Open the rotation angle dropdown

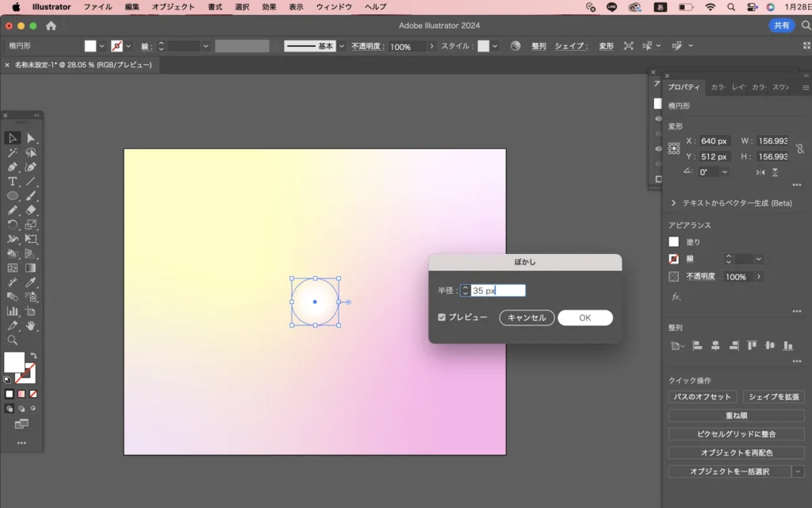[x=725, y=172]
